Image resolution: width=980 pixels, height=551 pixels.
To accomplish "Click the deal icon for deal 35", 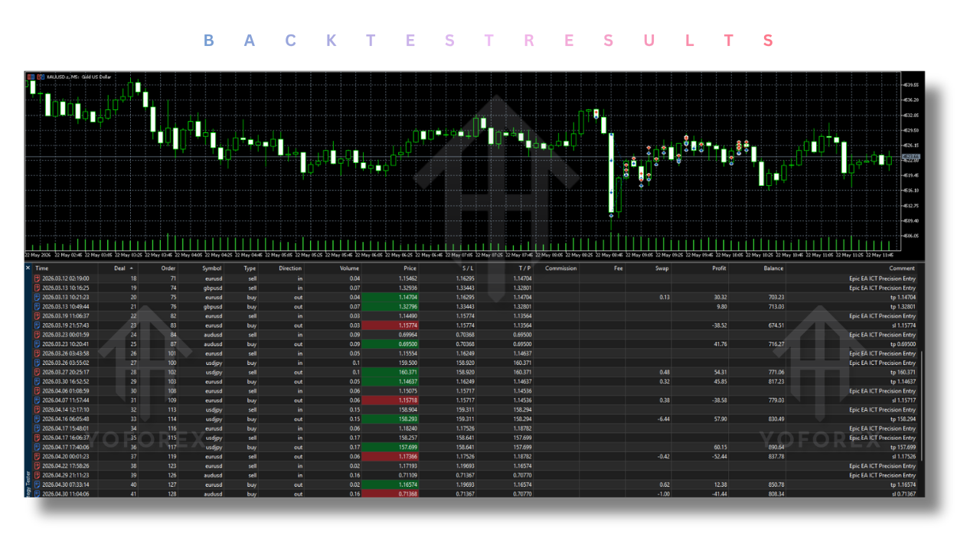I will tap(38, 438).
